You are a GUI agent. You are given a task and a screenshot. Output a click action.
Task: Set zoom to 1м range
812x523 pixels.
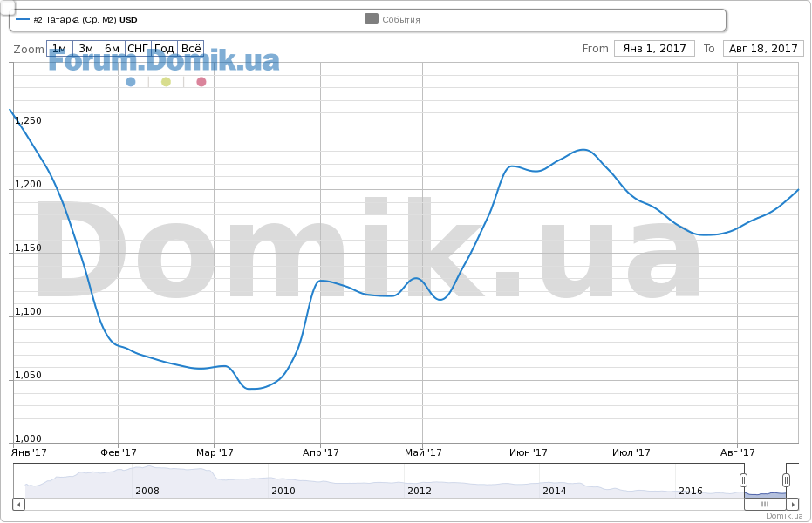click(59, 49)
